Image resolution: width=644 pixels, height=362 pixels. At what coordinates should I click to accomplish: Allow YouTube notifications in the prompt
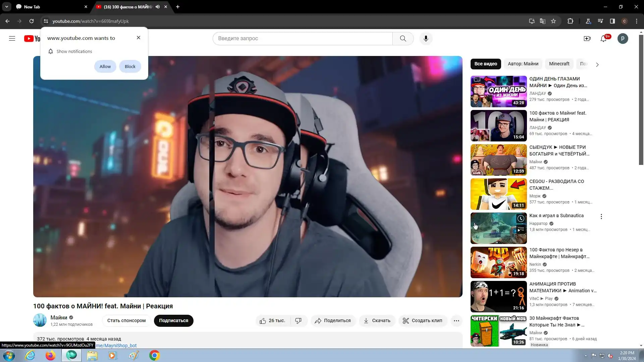pos(105,66)
